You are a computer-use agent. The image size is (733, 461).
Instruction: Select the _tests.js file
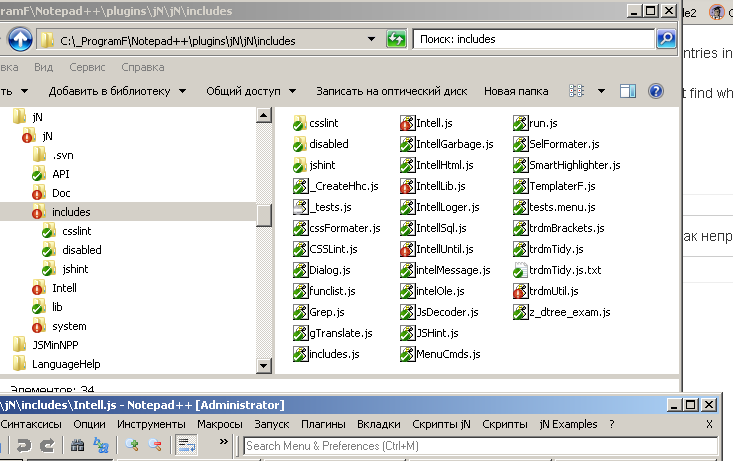(x=322, y=207)
